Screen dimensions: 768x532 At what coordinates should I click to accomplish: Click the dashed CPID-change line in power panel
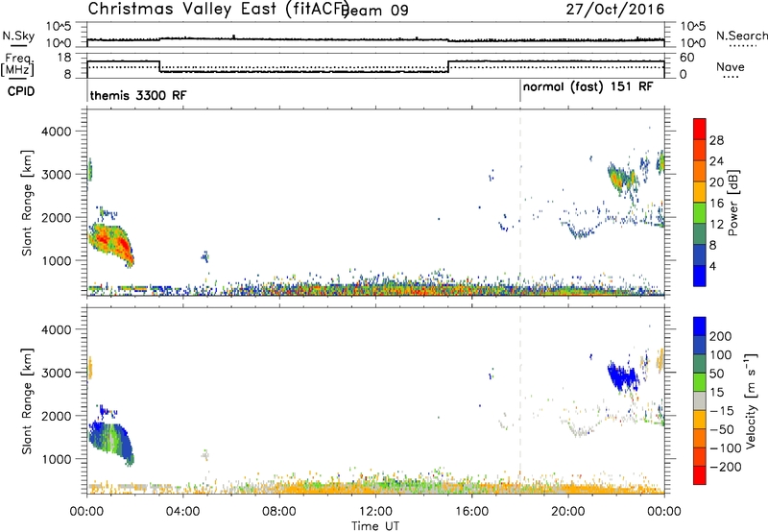pyautogui.click(x=520, y=203)
